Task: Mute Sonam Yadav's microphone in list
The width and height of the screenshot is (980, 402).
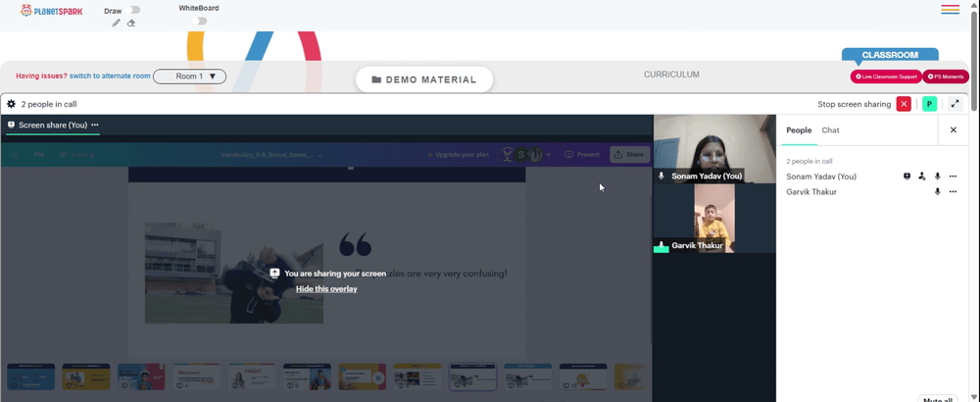Action: tap(937, 176)
